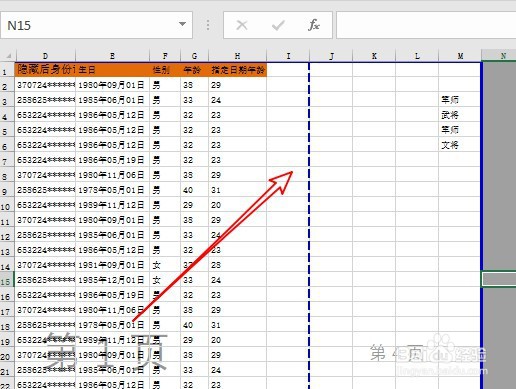
Task: Select row 15 header
Action: click(7, 280)
